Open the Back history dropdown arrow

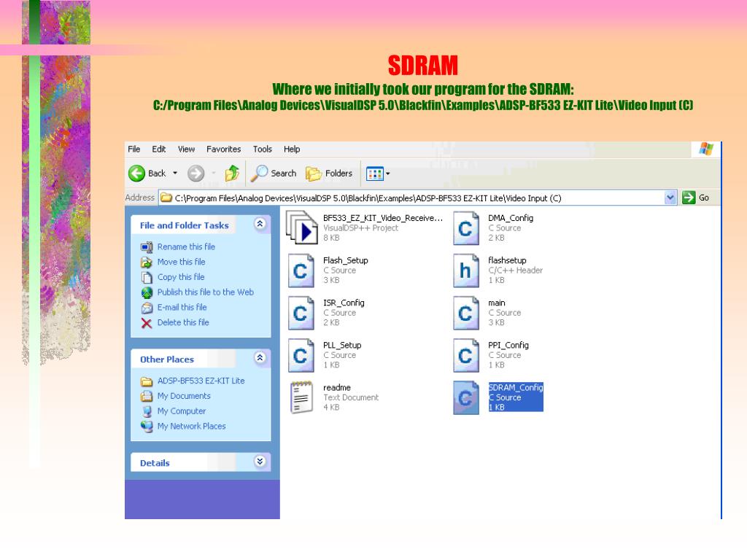175,174
